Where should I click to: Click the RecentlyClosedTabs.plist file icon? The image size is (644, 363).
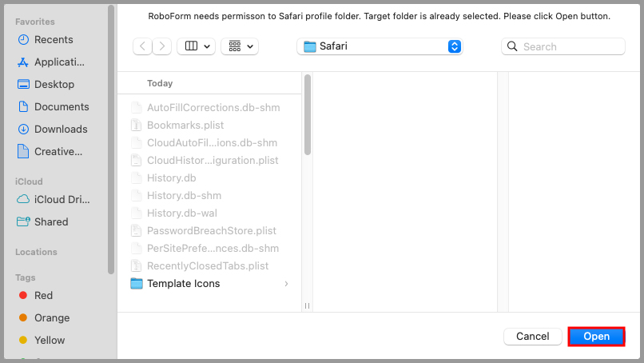tap(136, 266)
